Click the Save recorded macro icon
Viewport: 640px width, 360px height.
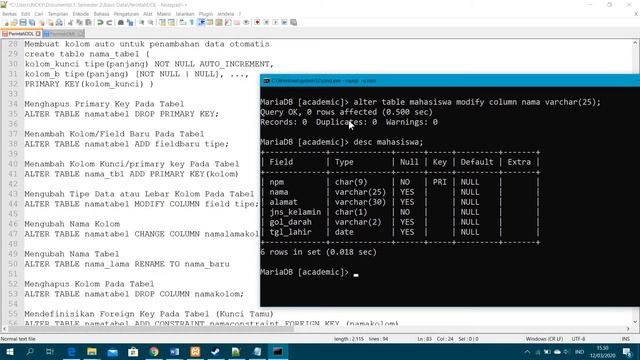293,22
